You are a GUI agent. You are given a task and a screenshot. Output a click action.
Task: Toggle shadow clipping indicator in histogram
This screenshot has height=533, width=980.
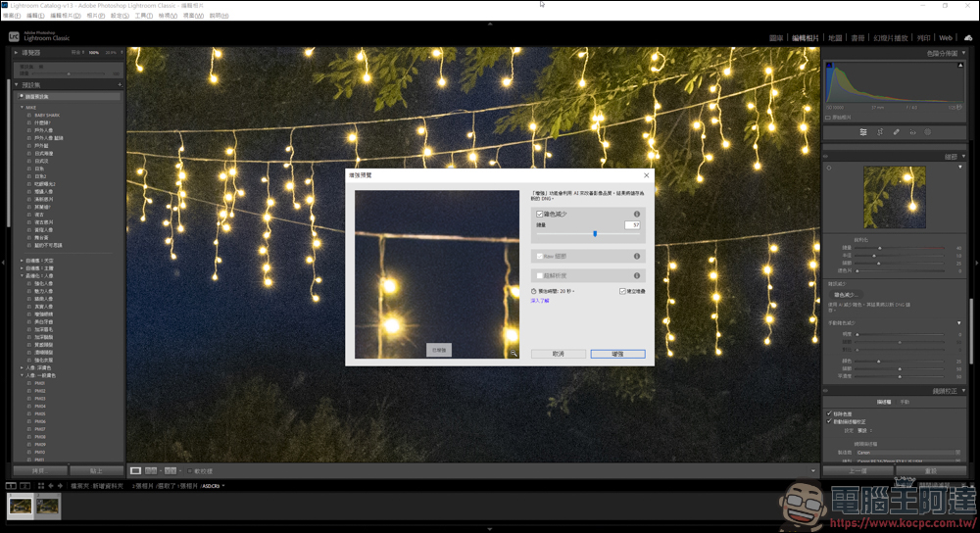point(829,65)
